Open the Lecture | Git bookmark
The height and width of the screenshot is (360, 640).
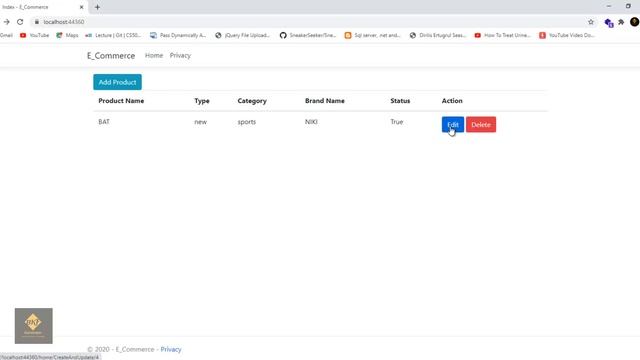click(113, 36)
